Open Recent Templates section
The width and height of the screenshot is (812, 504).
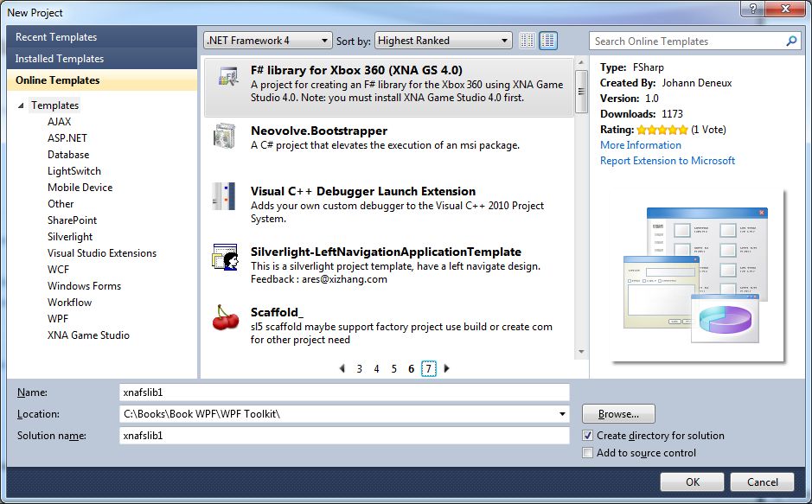point(54,37)
